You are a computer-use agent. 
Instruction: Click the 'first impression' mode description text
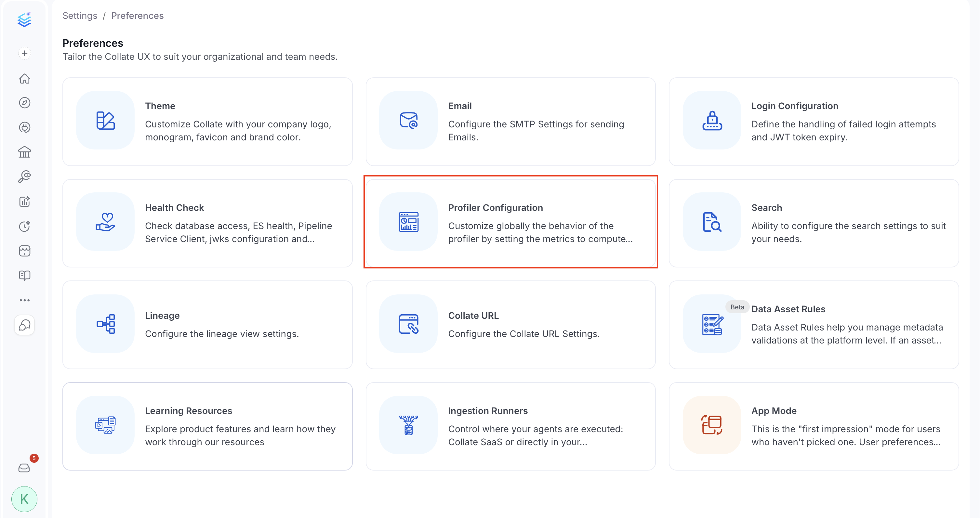pos(846,435)
